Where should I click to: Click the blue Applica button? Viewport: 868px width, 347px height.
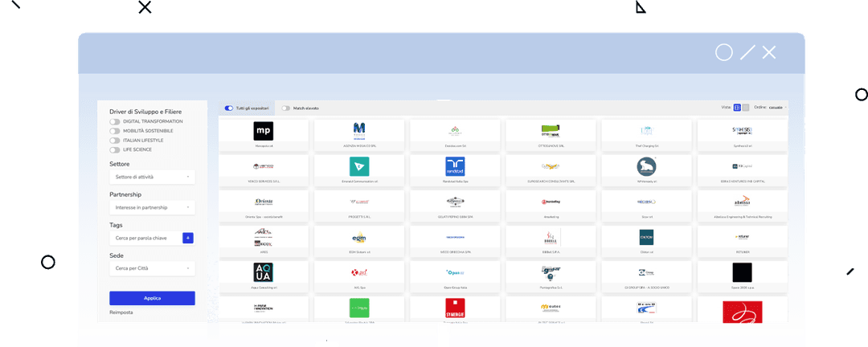(x=152, y=298)
